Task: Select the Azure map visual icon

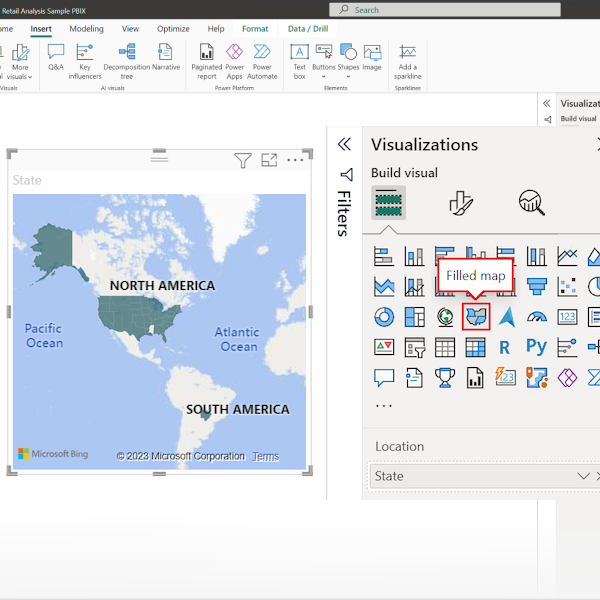Action: tap(507, 317)
